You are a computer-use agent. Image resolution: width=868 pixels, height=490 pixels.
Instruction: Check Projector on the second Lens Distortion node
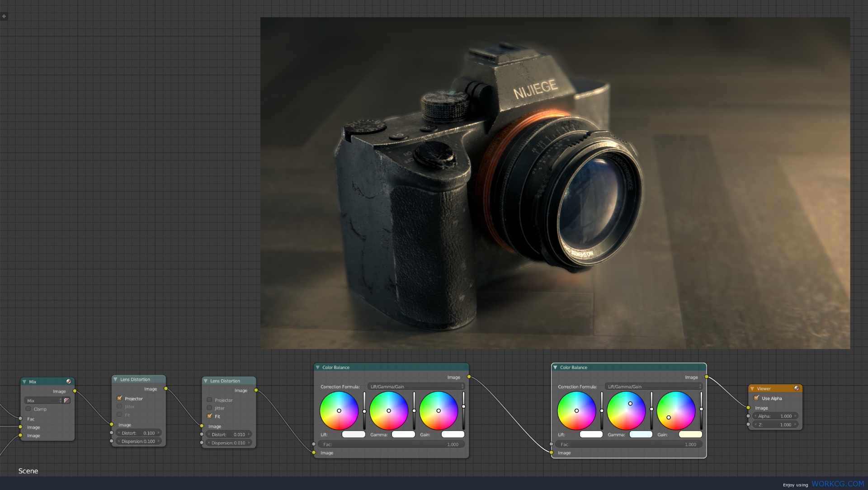pyautogui.click(x=209, y=400)
